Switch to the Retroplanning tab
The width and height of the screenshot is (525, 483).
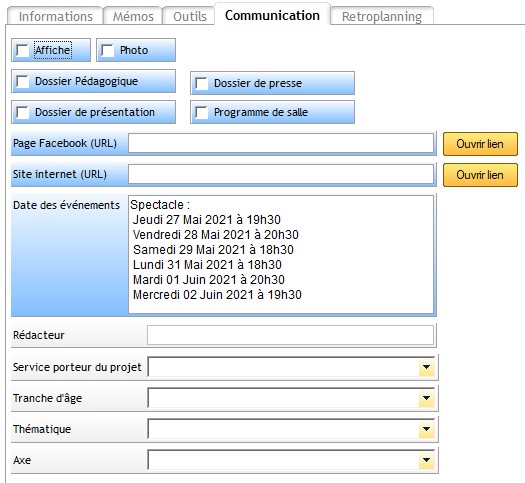[382, 16]
